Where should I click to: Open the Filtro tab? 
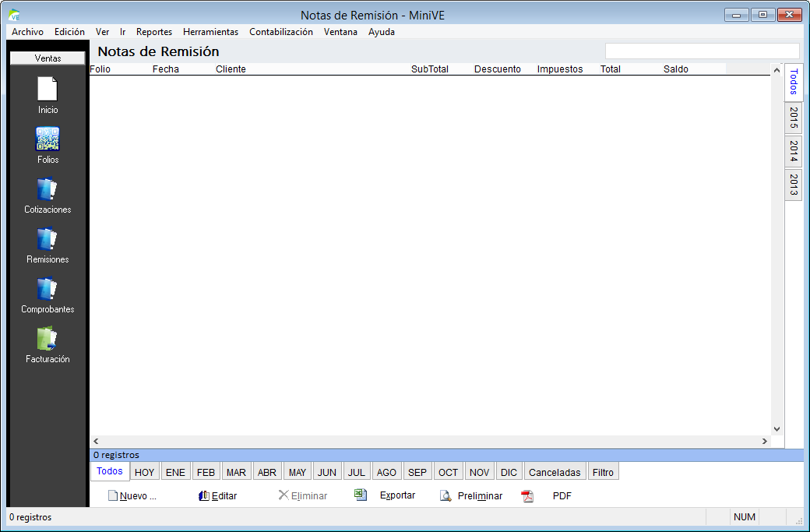coord(603,472)
